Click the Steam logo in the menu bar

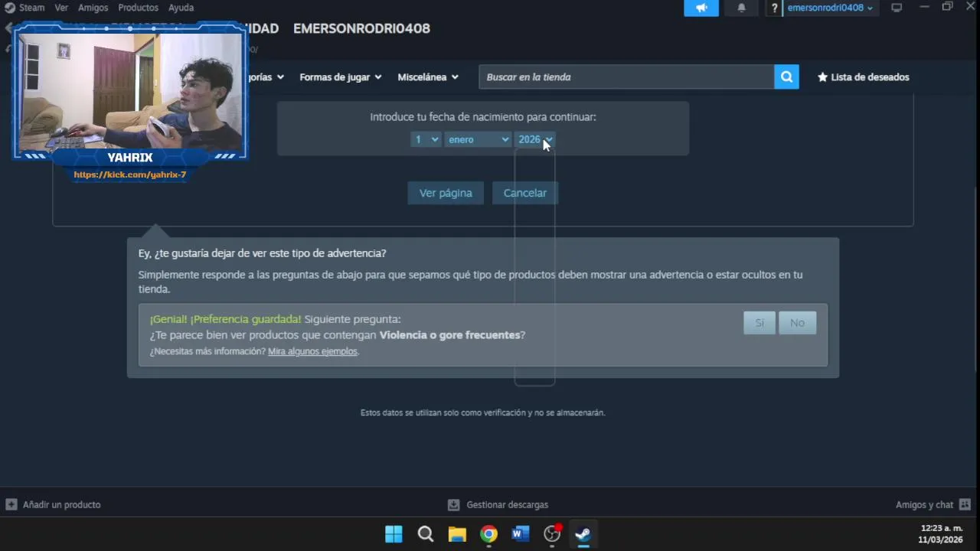coord(10,8)
